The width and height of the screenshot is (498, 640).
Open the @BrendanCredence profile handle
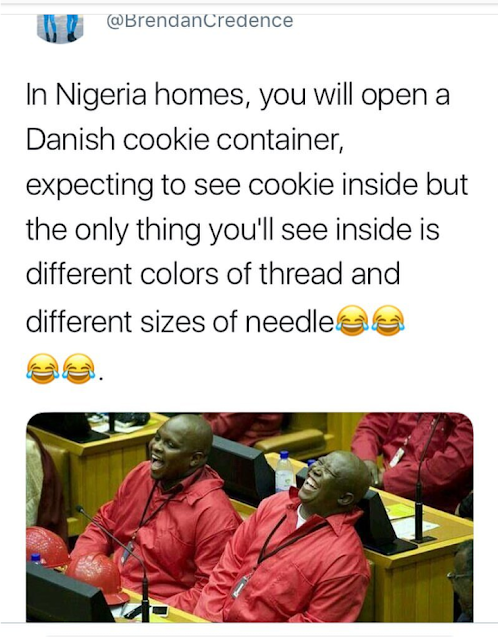pos(200,21)
